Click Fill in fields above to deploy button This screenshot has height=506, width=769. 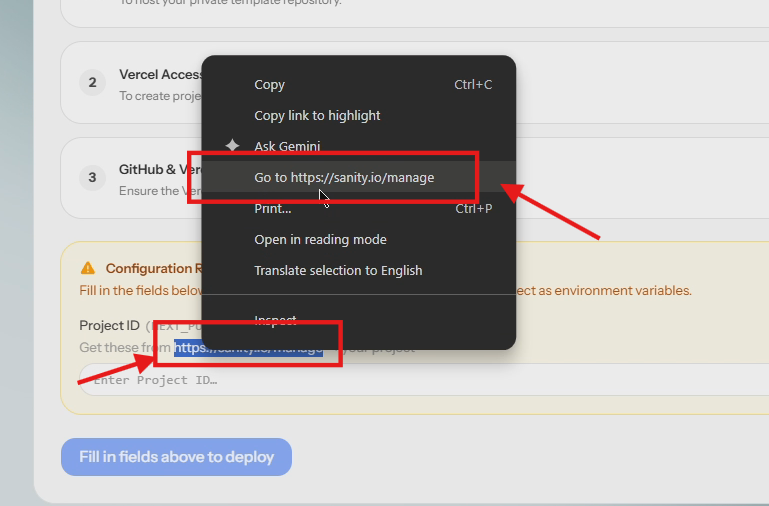pos(177,457)
